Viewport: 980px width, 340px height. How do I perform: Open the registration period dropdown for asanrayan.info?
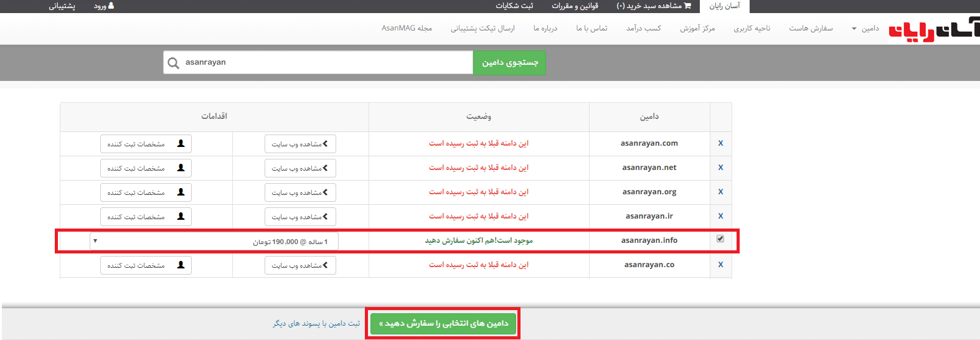(214, 242)
